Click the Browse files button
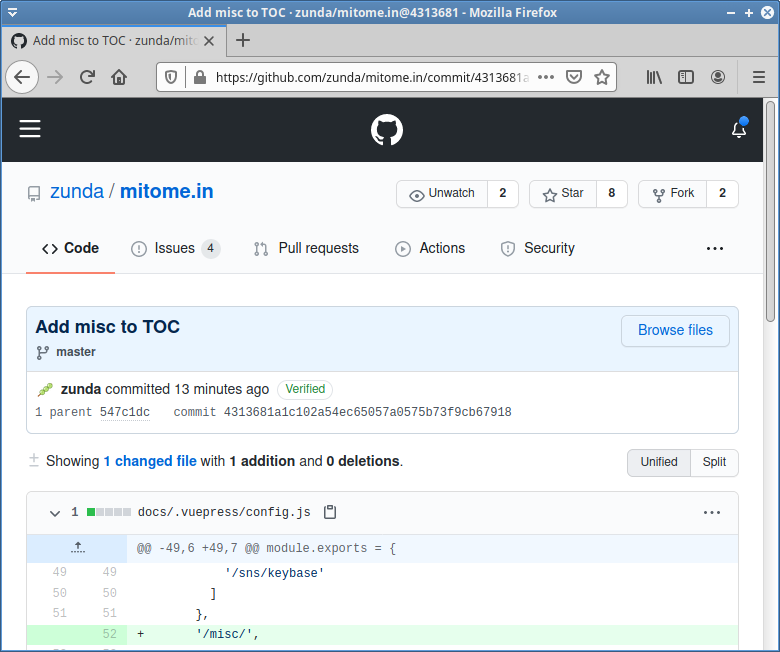This screenshot has height=652, width=780. [675, 330]
